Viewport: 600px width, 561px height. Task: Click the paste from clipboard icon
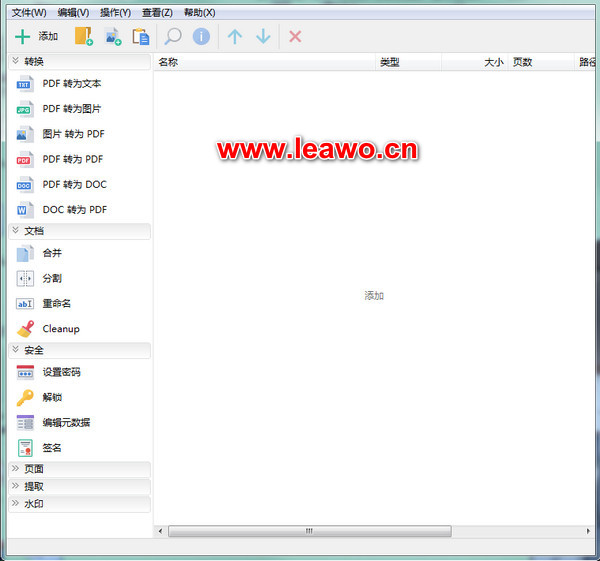pyautogui.click(x=140, y=37)
